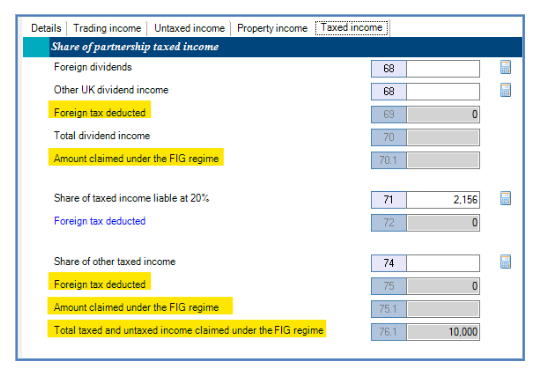Switch to the Details tab
The image size is (550, 371).
46,28
